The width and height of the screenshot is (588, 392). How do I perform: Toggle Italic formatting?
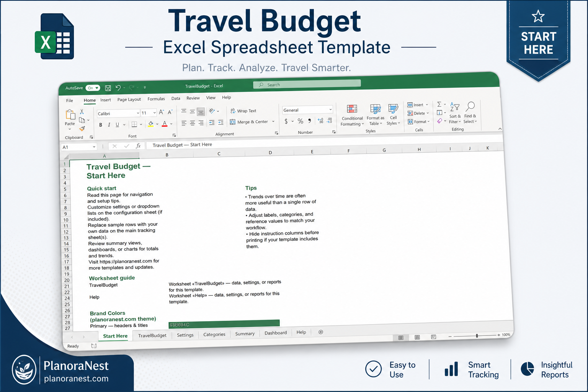(x=109, y=125)
